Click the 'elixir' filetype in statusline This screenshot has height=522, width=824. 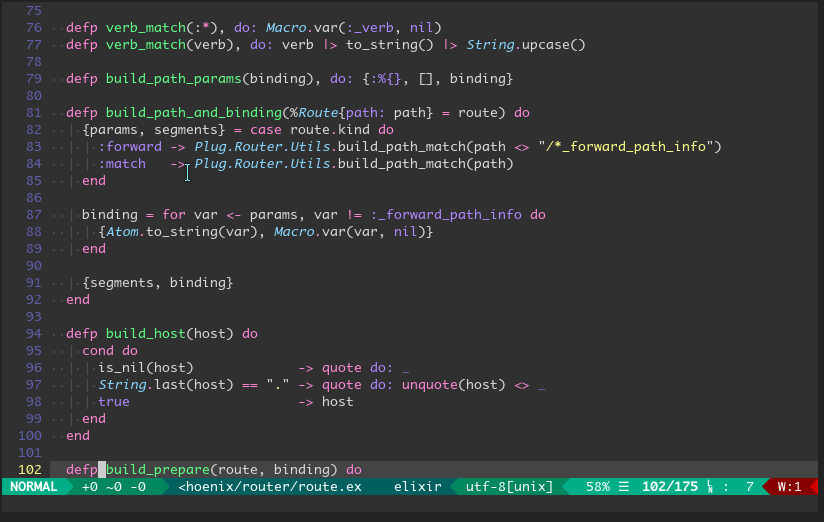click(x=417, y=487)
